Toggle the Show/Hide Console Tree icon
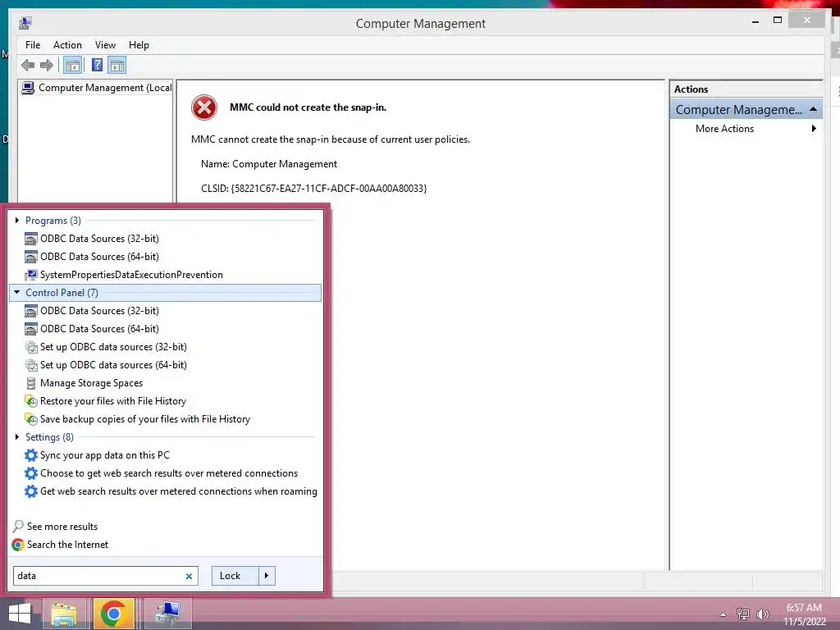This screenshot has width=840, height=630. pos(72,66)
